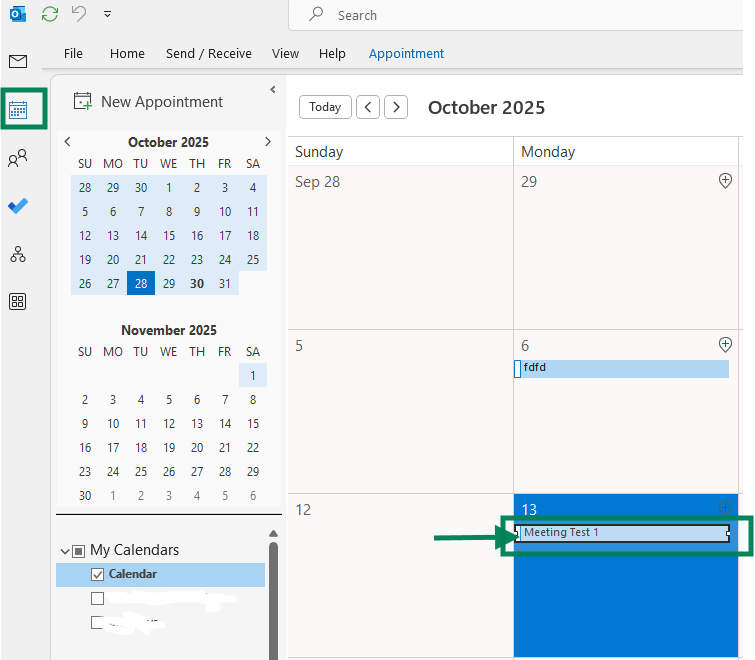
Task: Collapse the My Calendars group
Action: click(x=65, y=551)
